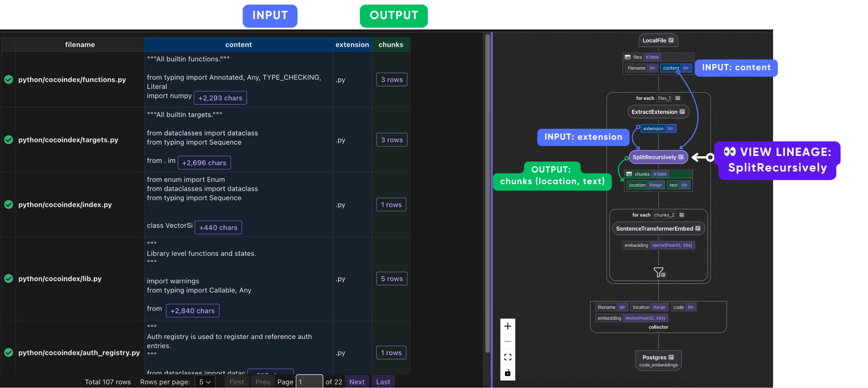Image resolution: width=868 pixels, height=388 pixels.
Task: Open the ExtractExtension node details icon
Action: (x=682, y=112)
